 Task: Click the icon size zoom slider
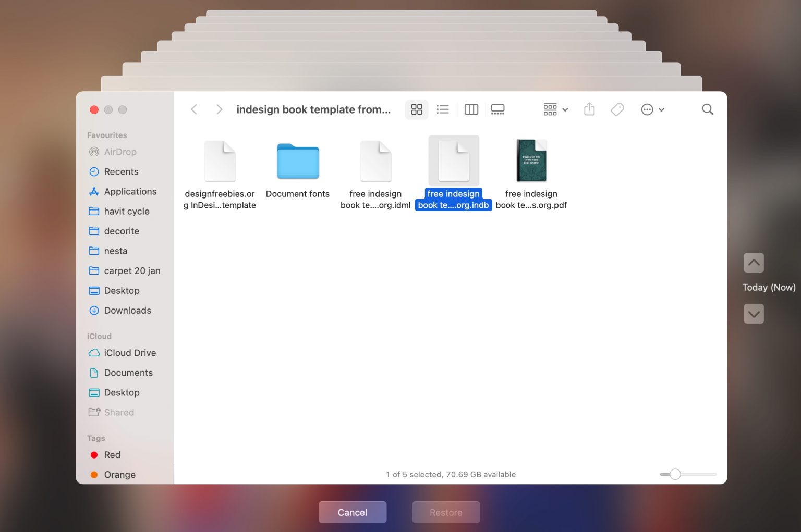click(676, 474)
